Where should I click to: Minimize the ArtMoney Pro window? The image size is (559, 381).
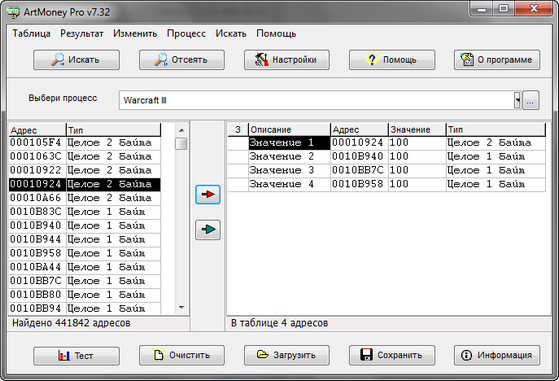click(x=481, y=9)
